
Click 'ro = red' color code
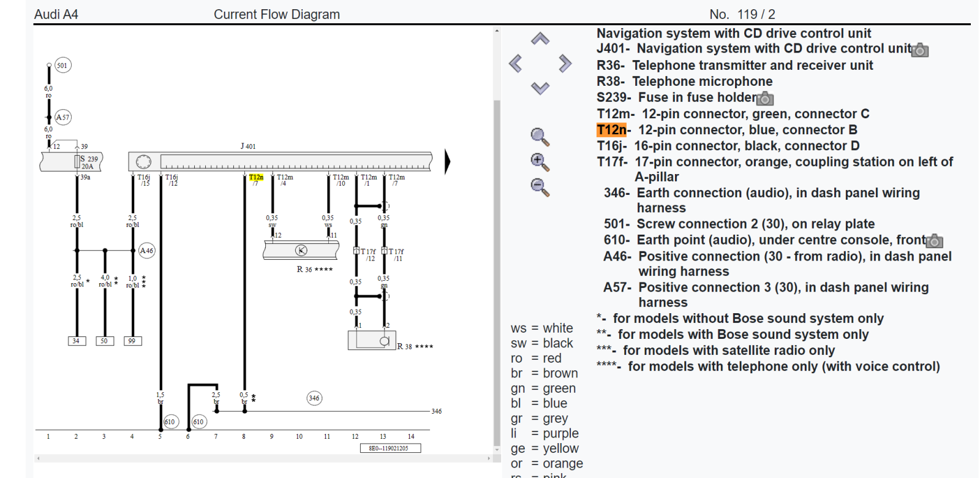pyautogui.click(x=536, y=358)
